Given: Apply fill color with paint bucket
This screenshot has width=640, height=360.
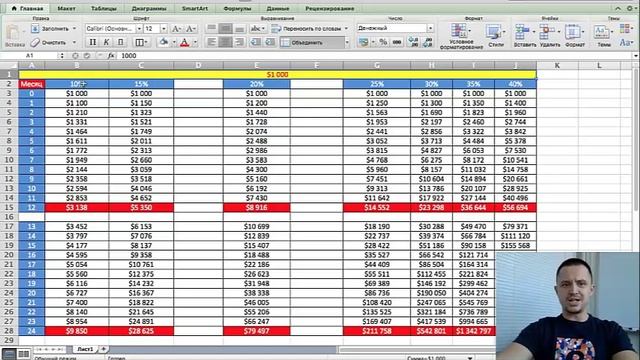Looking at the screenshot, I should coord(164,42).
